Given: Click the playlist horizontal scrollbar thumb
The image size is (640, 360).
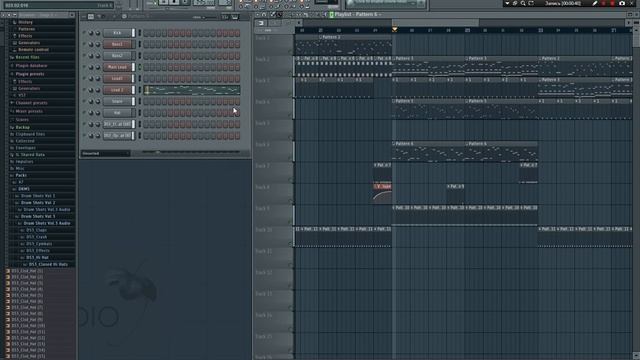Looking at the screenshot, I should click(x=436, y=22).
